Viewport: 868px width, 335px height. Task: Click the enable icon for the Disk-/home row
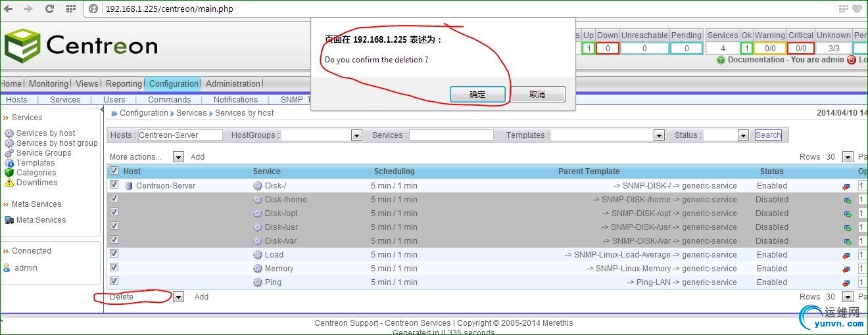click(x=847, y=200)
